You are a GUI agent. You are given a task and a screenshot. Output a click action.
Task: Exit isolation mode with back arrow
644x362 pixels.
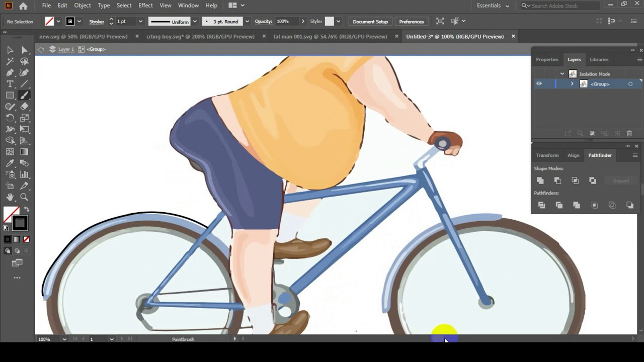click(x=41, y=49)
